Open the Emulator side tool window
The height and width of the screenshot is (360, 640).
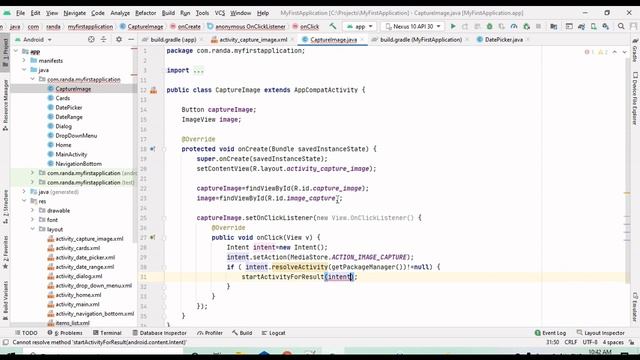click(x=635, y=307)
